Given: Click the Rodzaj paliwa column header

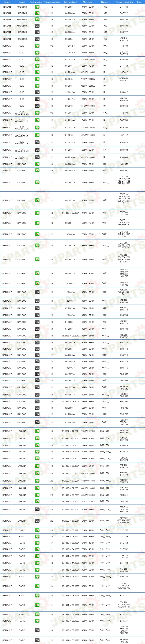Looking at the screenshot, I should click(x=36, y=2).
